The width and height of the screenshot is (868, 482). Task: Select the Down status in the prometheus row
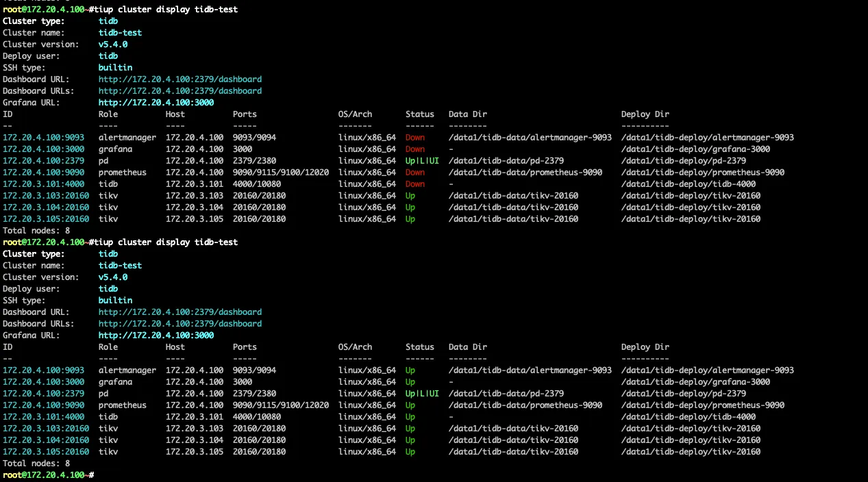point(415,173)
